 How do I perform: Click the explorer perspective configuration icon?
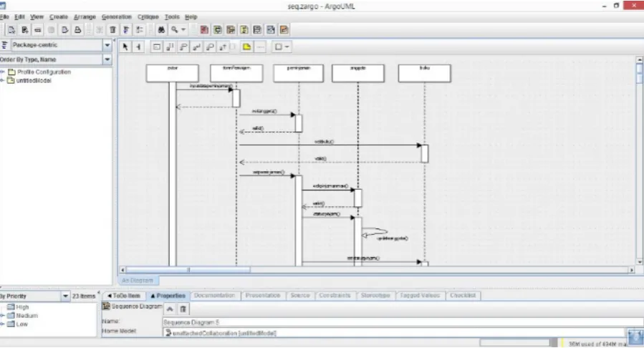(x=4, y=45)
